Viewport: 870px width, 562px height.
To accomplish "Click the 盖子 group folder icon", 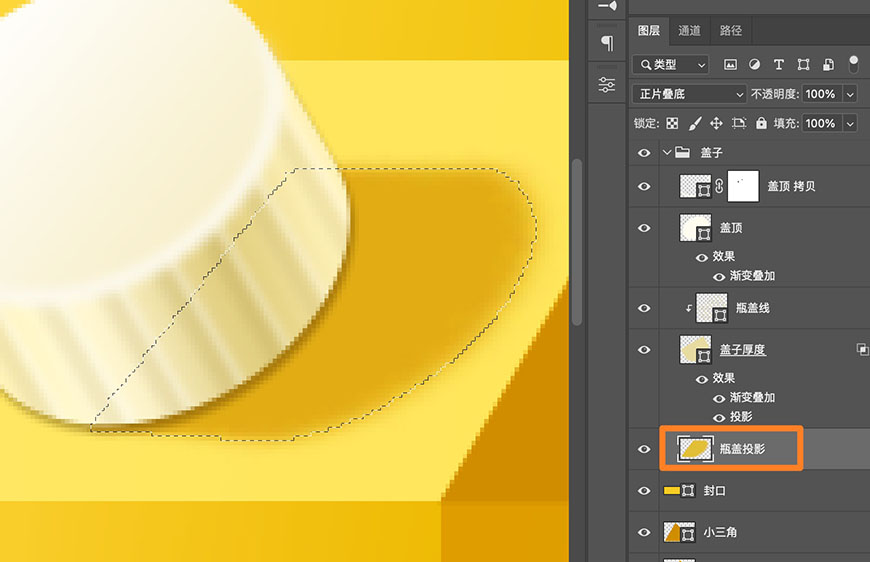I will coord(682,152).
